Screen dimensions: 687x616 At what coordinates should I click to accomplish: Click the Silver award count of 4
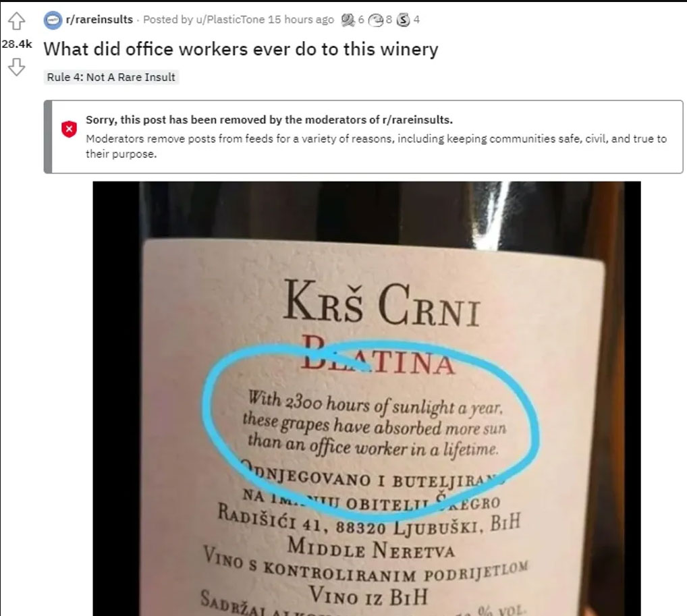click(416, 20)
